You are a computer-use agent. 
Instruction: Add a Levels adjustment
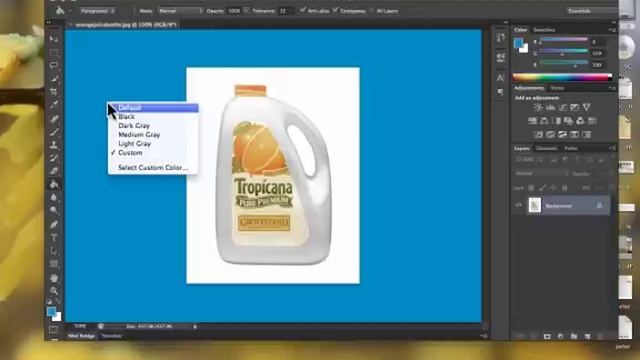tap(550, 107)
